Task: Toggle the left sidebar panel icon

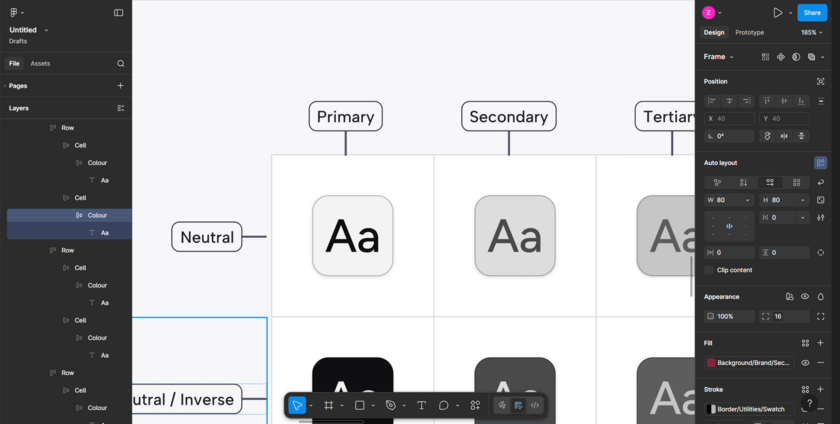Action: click(118, 13)
